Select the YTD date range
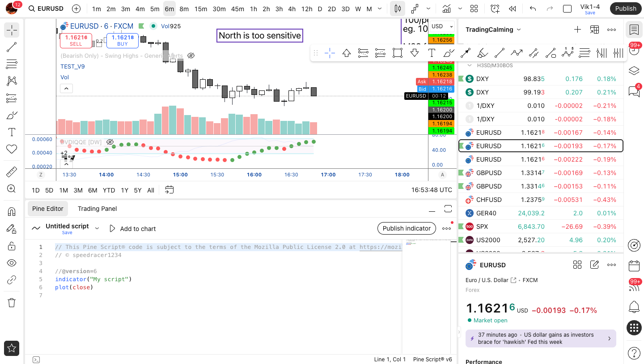Viewport: 644px width, 364px height. pos(109,190)
